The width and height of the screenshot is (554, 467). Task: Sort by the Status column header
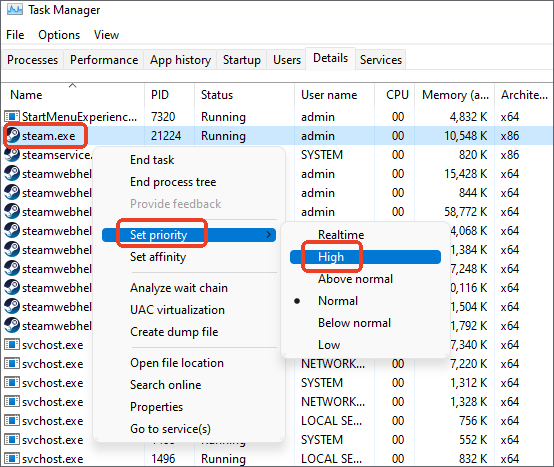pyautogui.click(x=244, y=94)
